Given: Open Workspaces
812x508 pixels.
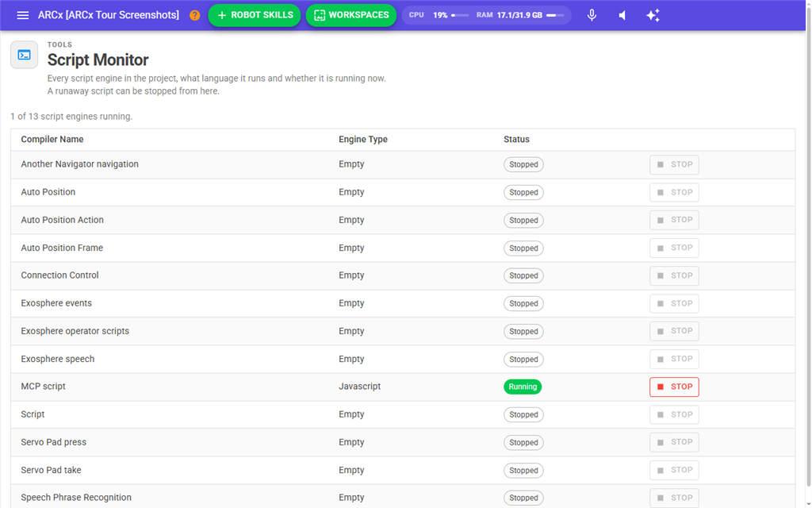Looking at the screenshot, I should (351, 15).
